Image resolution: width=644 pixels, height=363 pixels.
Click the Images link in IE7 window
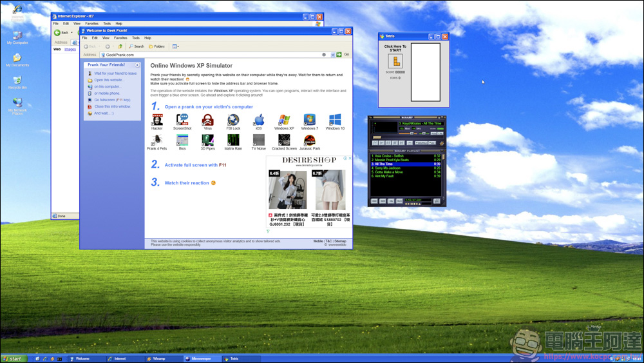pyautogui.click(x=70, y=50)
